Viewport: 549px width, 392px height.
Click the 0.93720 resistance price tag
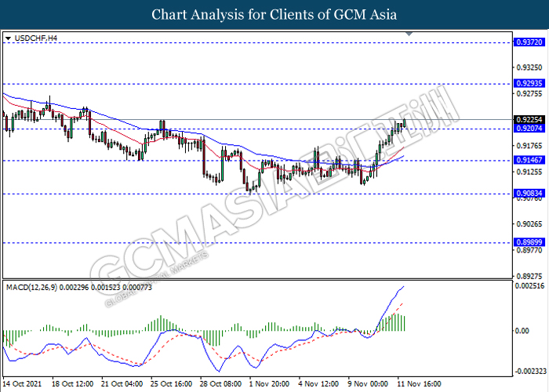[525, 43]
